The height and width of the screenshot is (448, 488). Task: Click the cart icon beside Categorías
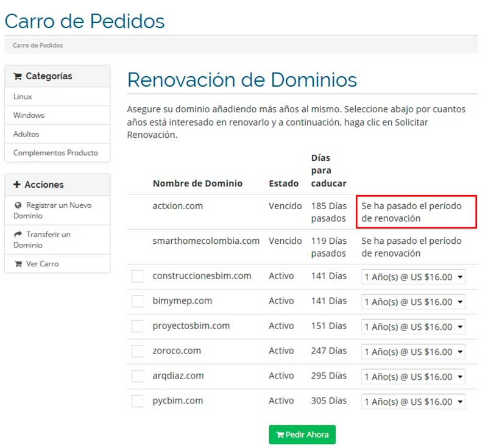(18, 76)
